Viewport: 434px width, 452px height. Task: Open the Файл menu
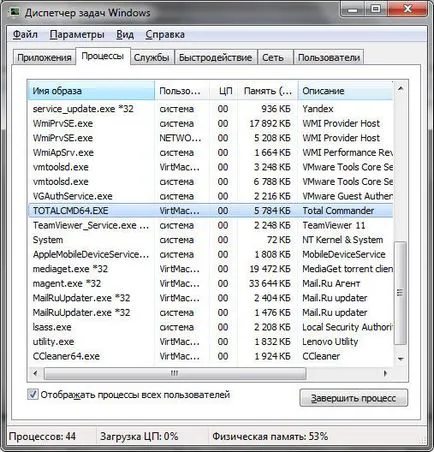tap(25, 35)
